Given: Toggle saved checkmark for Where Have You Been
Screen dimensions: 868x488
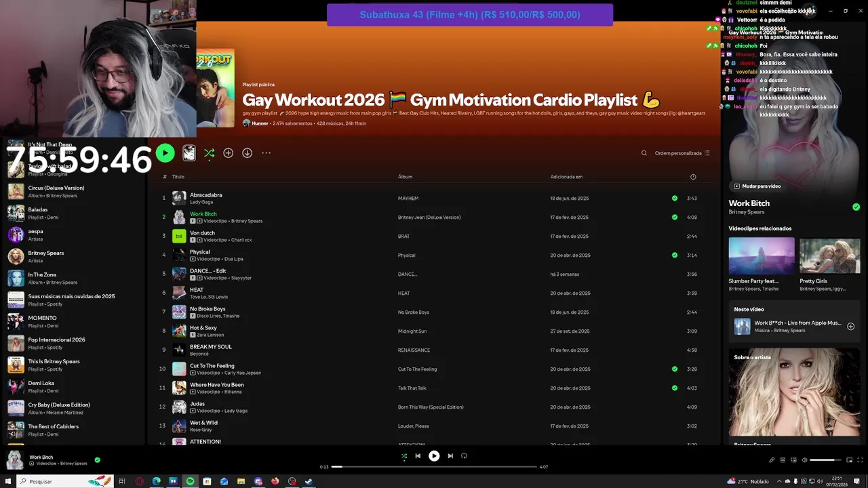Looking at the screenshot, I should [675, 388].
